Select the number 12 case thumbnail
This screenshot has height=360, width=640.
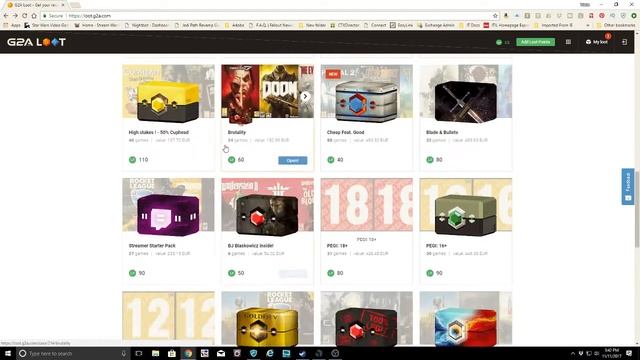(x=168, y=318)
